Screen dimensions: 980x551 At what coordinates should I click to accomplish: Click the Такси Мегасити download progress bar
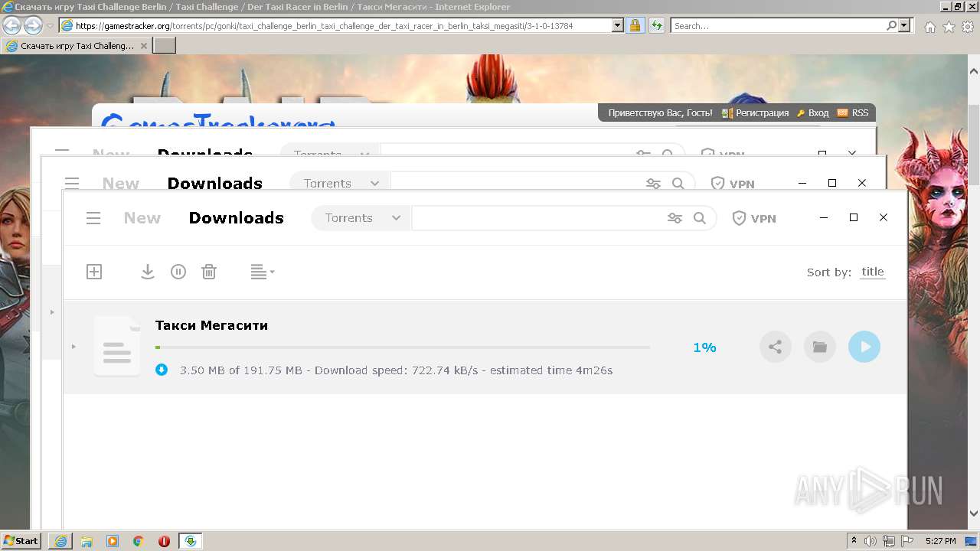403,347
